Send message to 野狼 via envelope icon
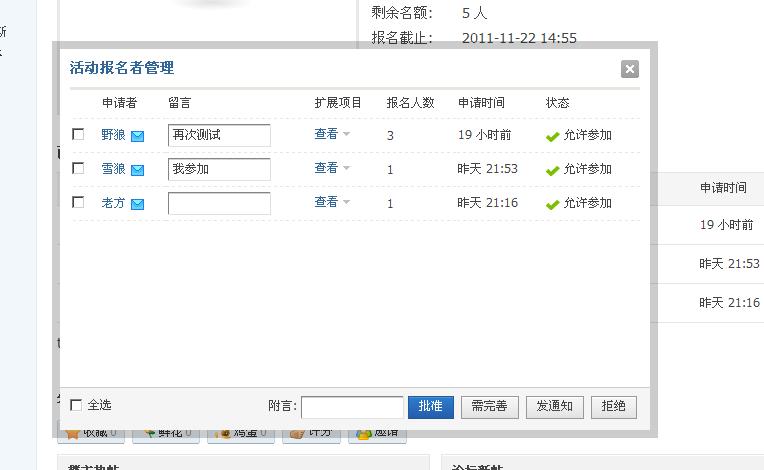The height and width of the screenshot is (470, 764). (137, 136)
